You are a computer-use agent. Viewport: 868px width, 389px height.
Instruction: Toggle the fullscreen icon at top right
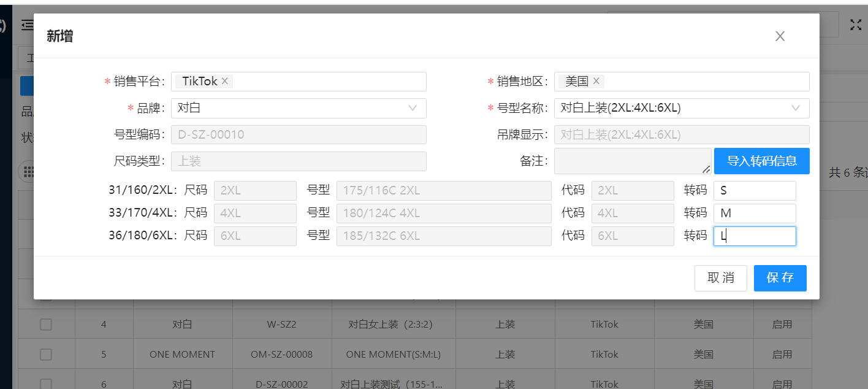[855, 25]
